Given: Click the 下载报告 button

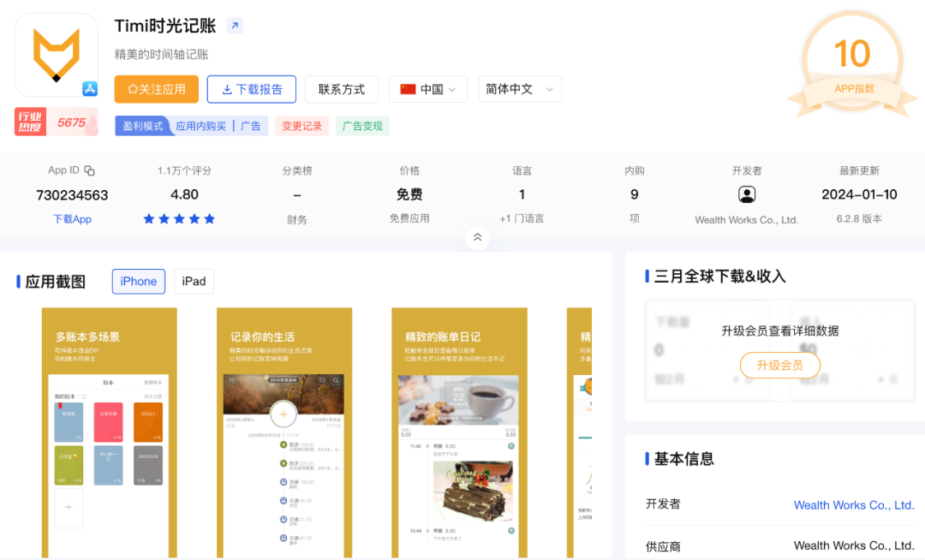Looking at the screenshot, I should point(252,89).
